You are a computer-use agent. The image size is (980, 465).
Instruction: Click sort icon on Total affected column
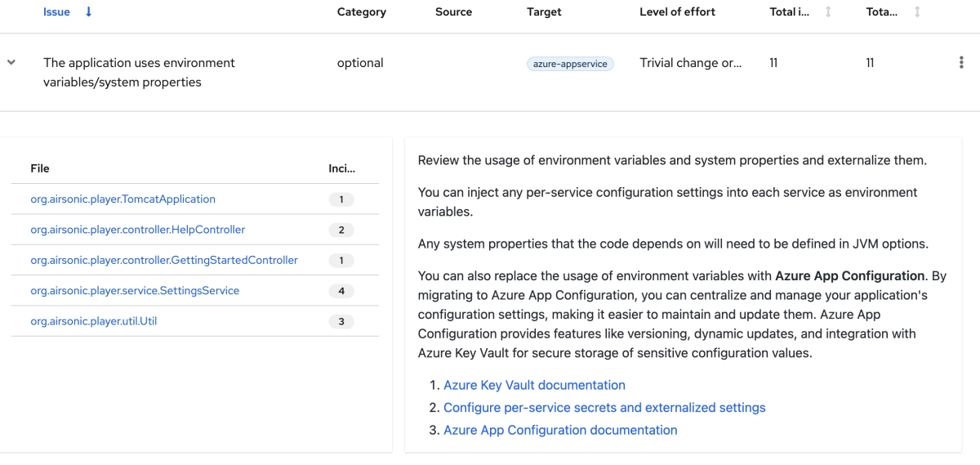(917, 12)
